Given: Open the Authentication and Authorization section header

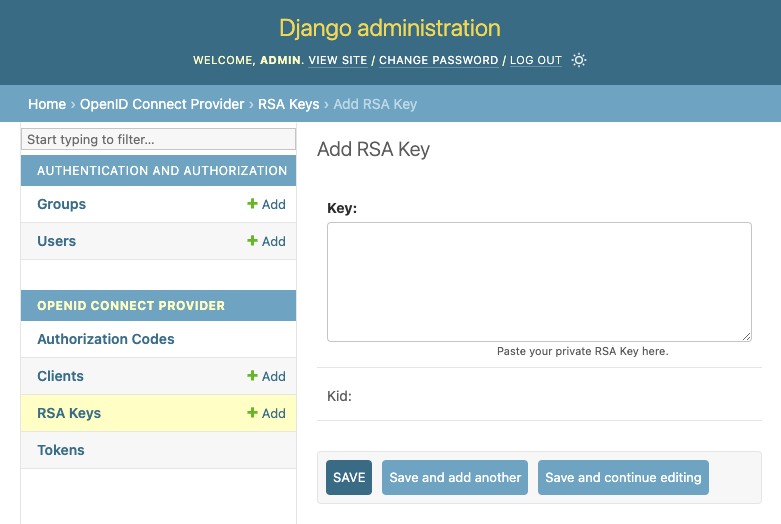Looking at the screenshot, I should tap(162, 170).
